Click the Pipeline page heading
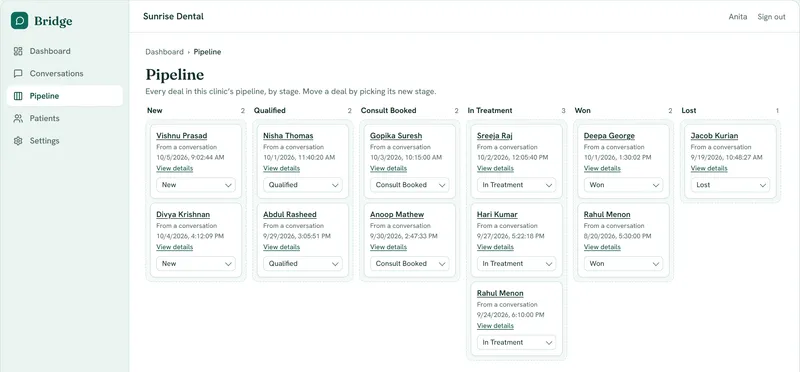 (174, 75)
